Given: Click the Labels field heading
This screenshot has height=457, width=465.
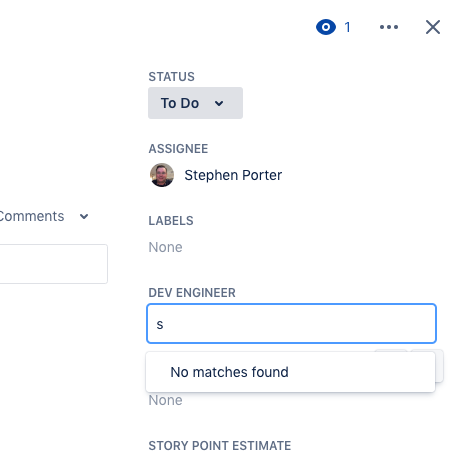Looking at the screenshot, I should pos(171,221).
